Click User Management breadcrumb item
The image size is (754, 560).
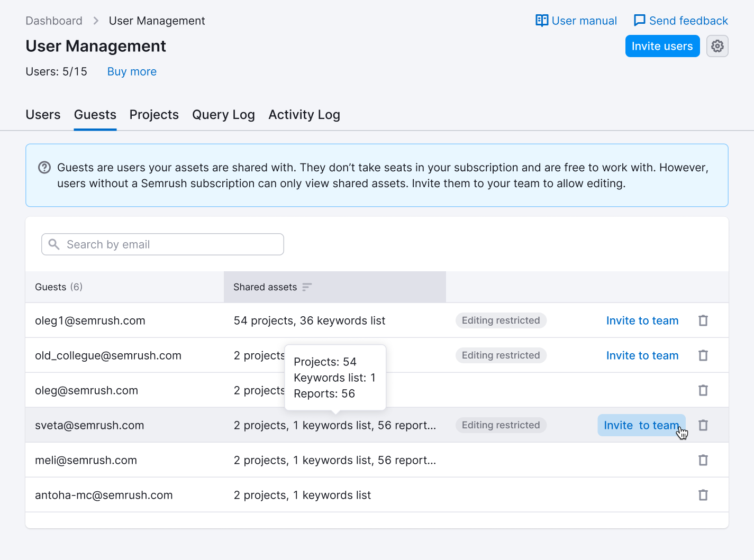pos(157,21)
